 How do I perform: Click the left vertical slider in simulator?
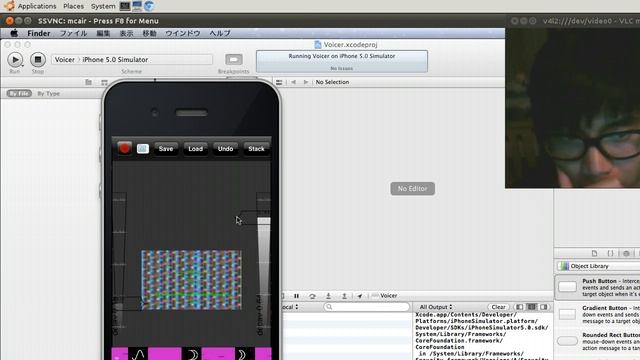(x=119, y=261)
